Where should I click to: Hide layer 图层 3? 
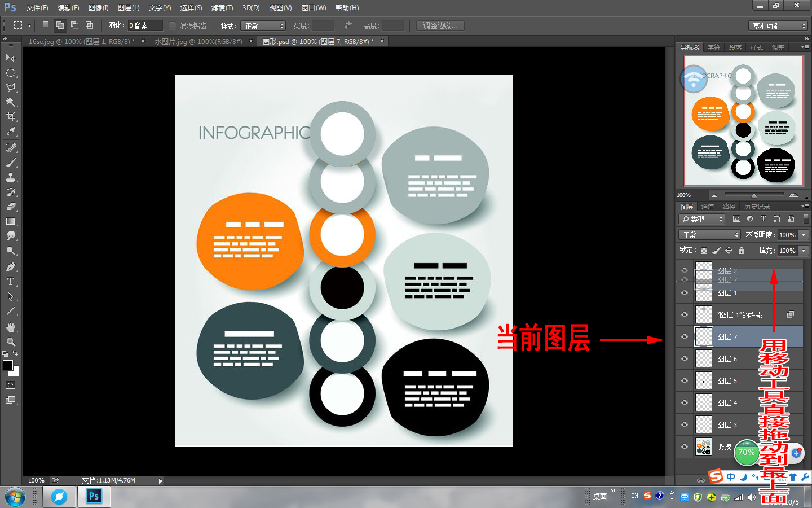tap(685, 425)
